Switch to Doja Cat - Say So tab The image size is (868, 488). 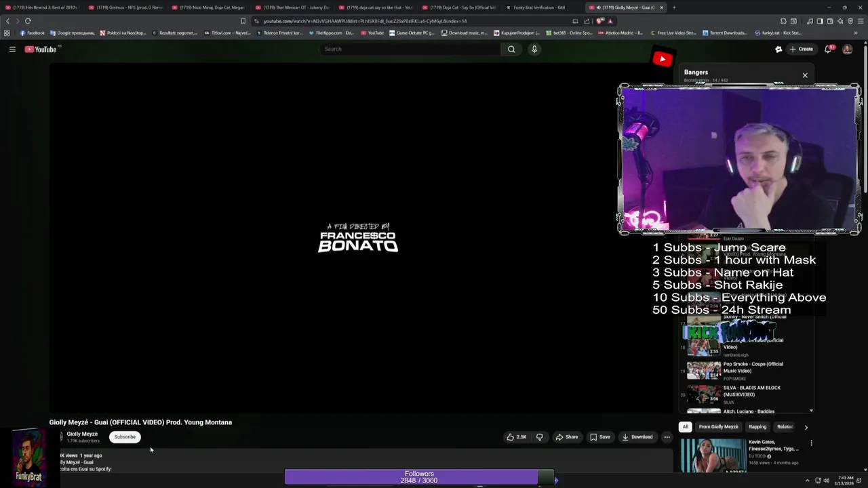(458, 7)
